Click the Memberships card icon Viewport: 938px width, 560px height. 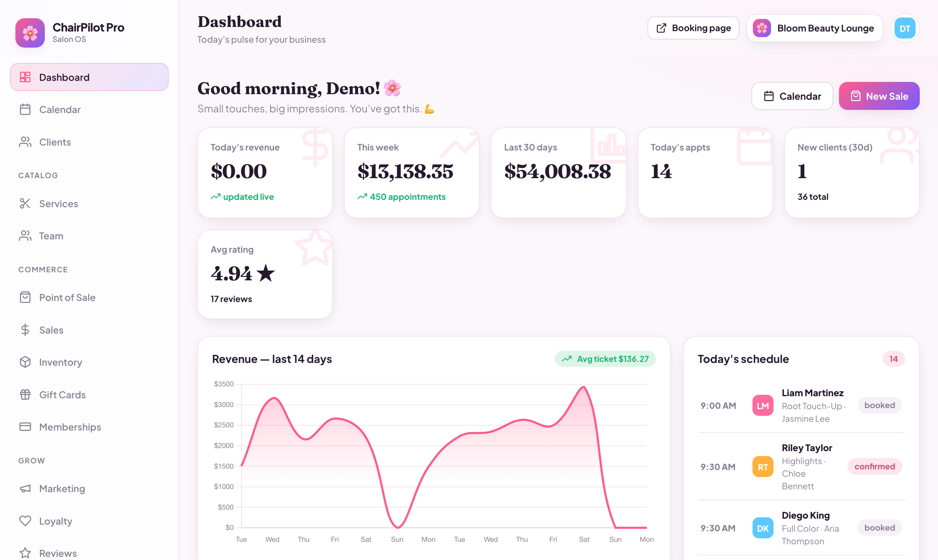25,427
